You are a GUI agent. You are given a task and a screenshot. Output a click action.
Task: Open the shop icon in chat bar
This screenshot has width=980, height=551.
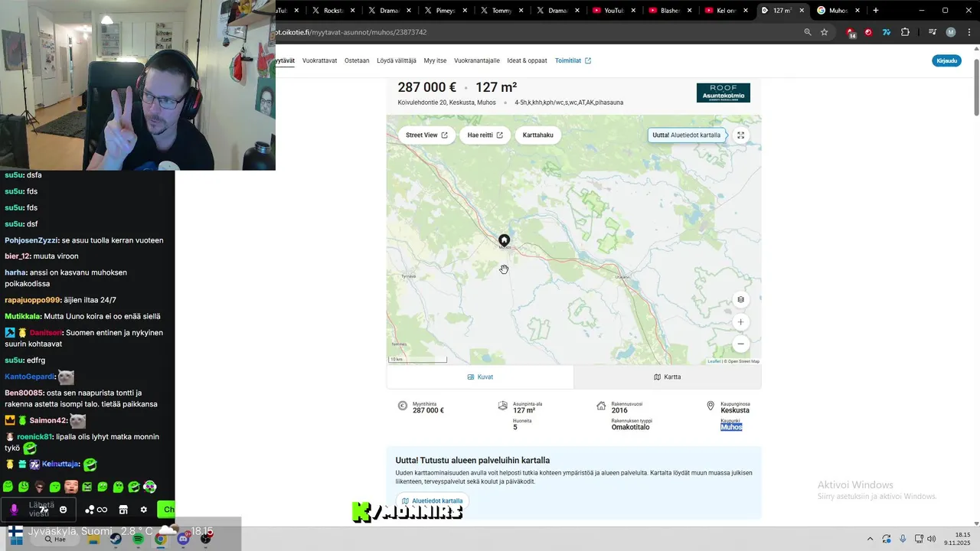[x=123, y=510]
